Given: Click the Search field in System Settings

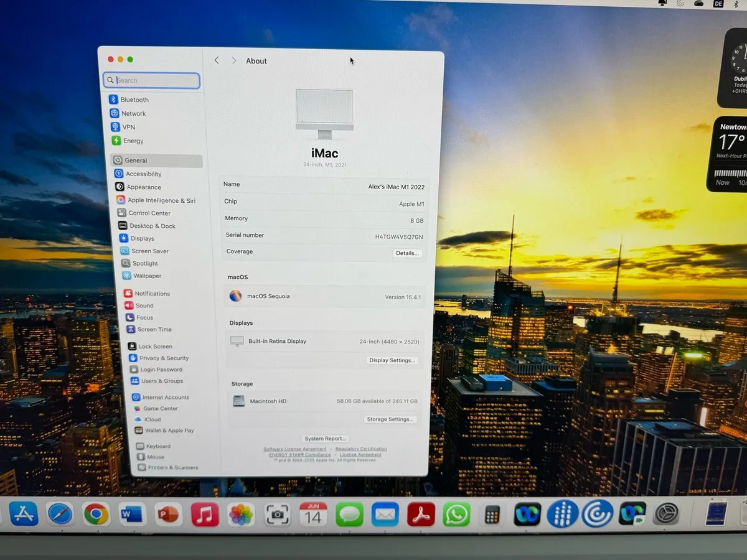Looking at the screenshot, I should pyautogui.click(x=152, y=80).
